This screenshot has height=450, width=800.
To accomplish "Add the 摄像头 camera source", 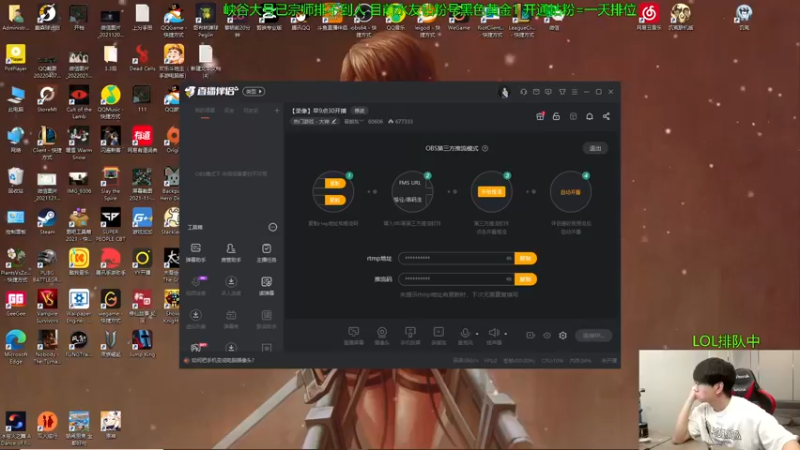I will [382, 336].
